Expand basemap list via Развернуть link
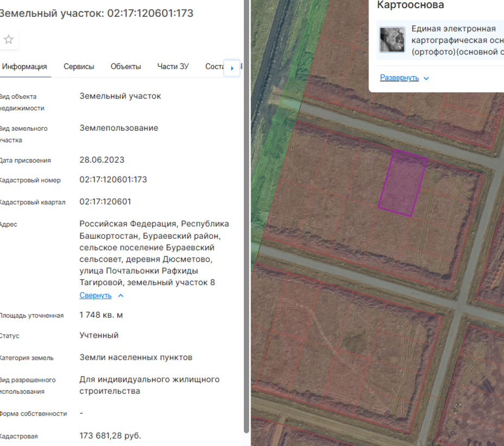The width and height of the screenshot is (504, 446). [399, 78]
